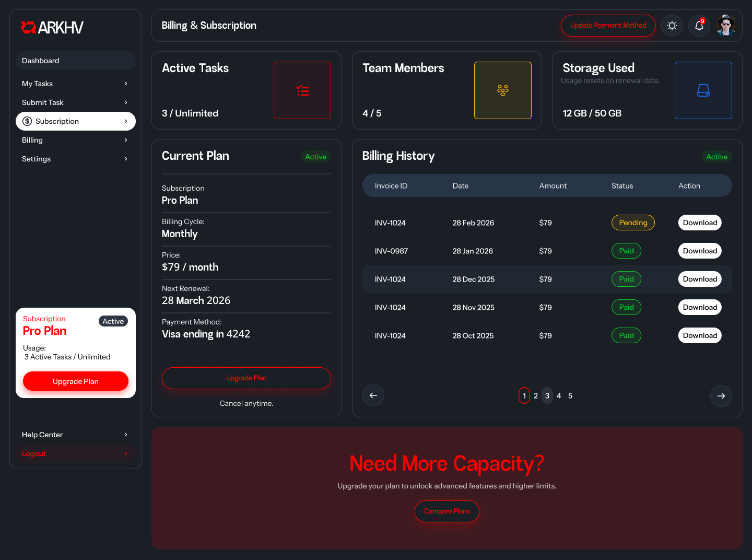Viewport: 752px width, 560px height.
Task: Expand the Settings sidebar chevron
Action: 126,159
